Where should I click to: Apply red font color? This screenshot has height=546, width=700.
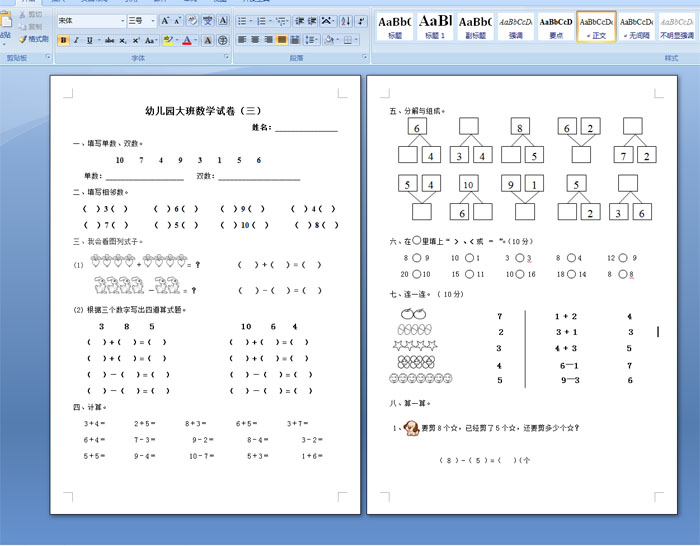click(x=187, y=41)
